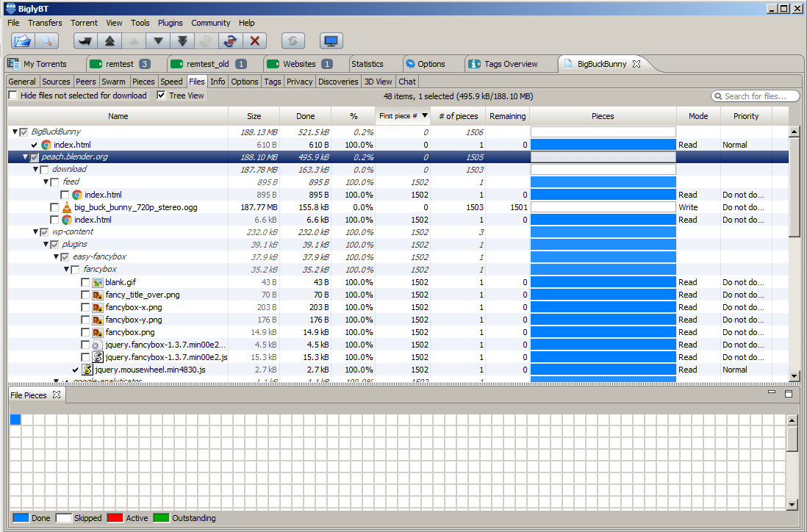Check the box for blank.gif
Image resolution: width=807 pixels, height=532 pixels.
86,282
